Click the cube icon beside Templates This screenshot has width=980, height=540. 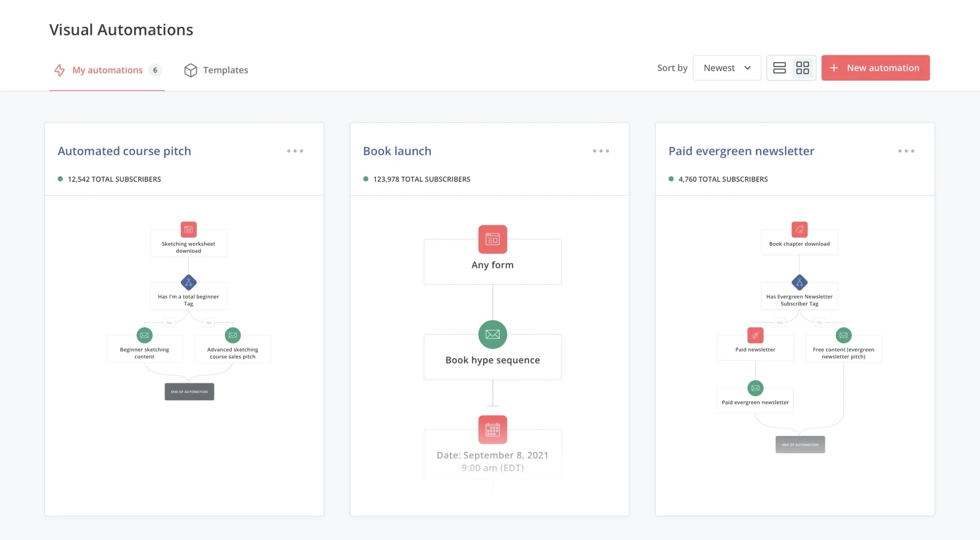tap(191, 70)
